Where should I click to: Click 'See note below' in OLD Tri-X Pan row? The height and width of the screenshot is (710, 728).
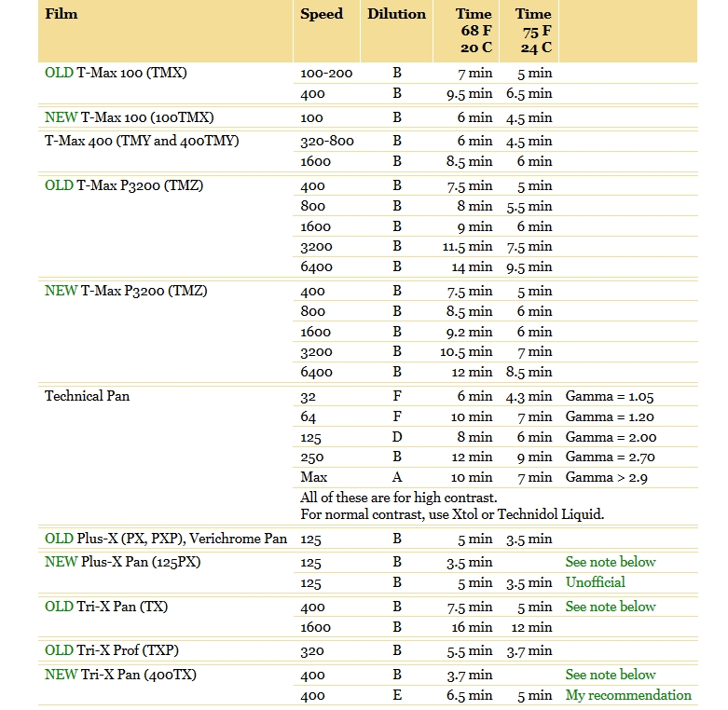point(610,607)
